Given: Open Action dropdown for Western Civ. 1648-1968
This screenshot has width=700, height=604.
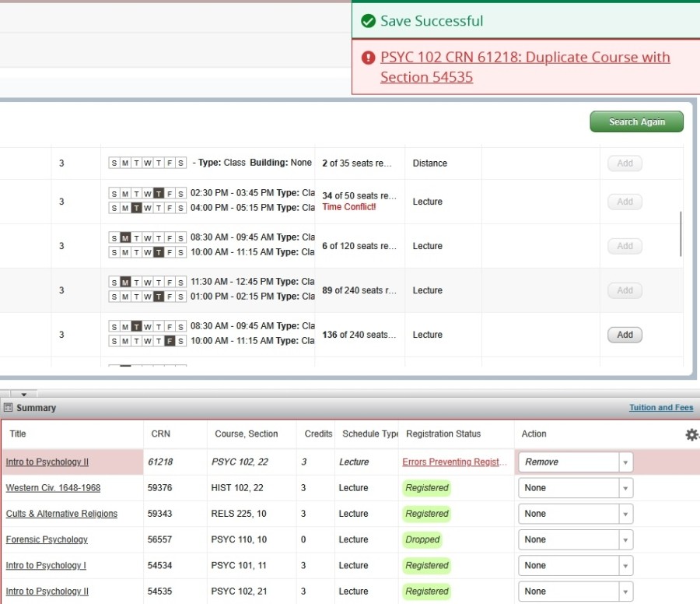Looking at the screenshot, I should 625,488.
